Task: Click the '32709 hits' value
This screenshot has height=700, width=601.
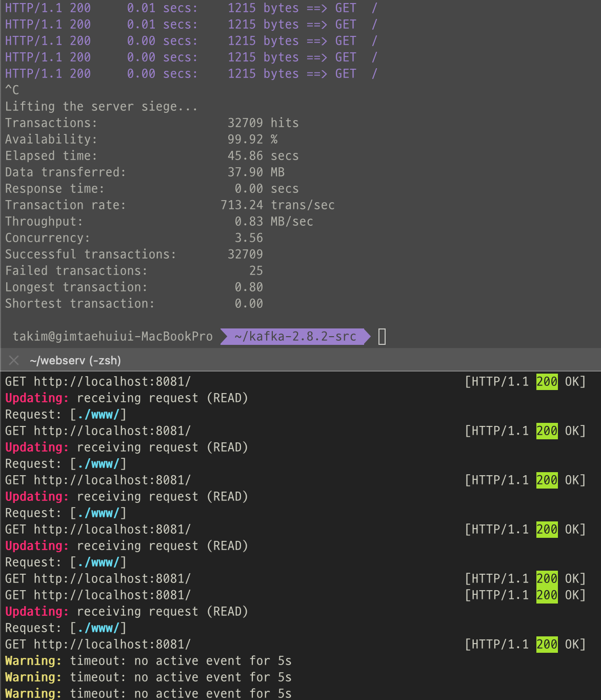Action: point(263,123)
